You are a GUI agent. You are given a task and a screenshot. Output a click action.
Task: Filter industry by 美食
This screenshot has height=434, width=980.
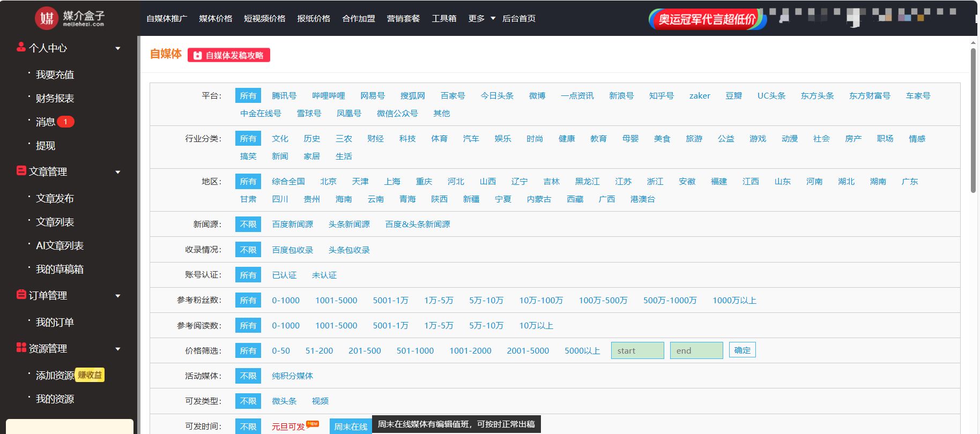pyautogui.click(x=662, y=138)
